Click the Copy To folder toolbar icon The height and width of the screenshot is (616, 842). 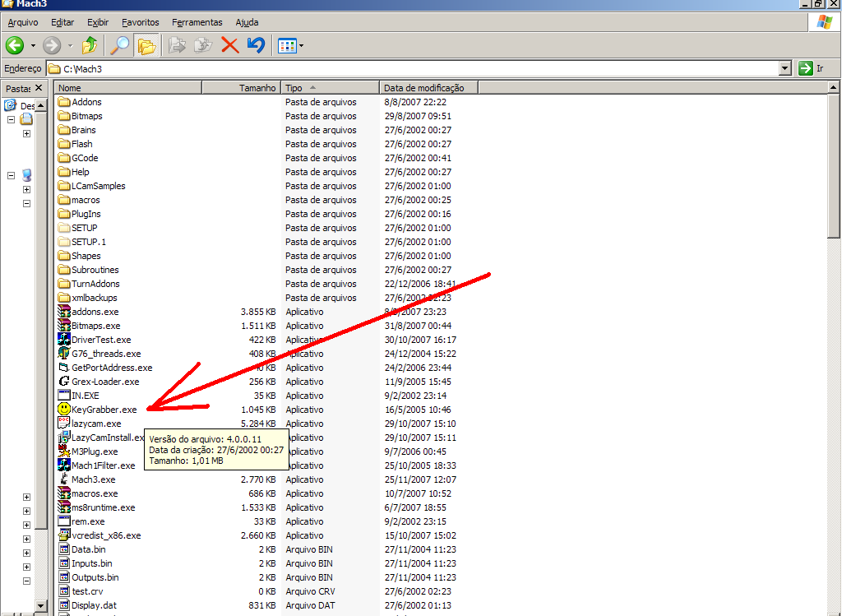coord(203,46)
